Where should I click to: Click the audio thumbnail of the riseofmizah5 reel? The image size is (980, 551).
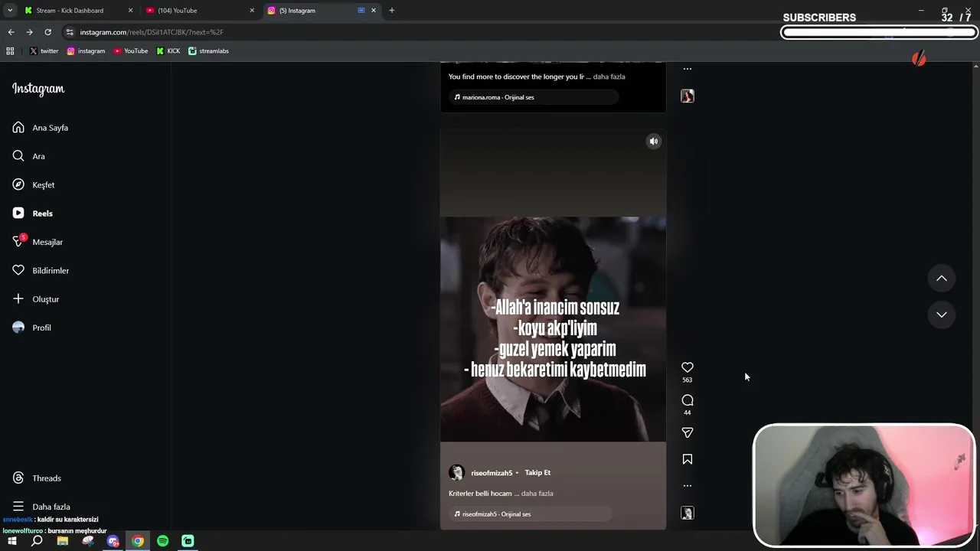point(688,514)
